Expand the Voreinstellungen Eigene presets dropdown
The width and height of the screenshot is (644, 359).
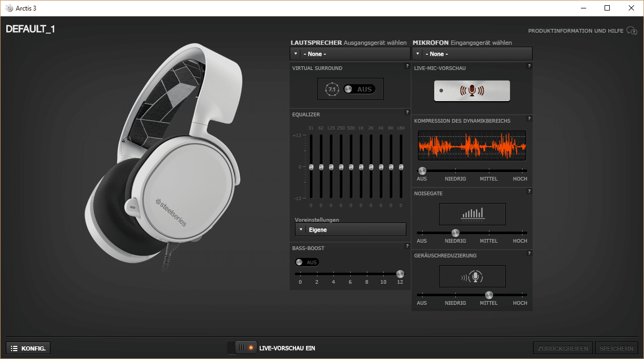pos(350,230)
